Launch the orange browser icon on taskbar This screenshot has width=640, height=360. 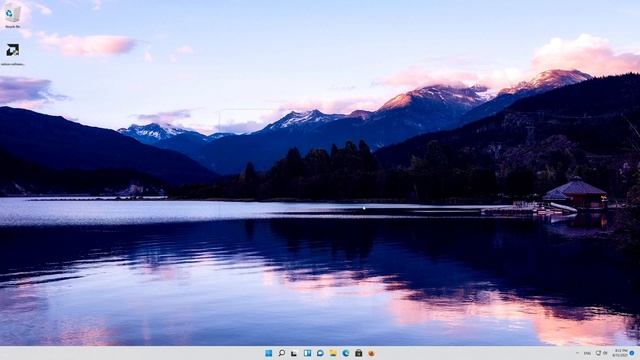(371, 353)
